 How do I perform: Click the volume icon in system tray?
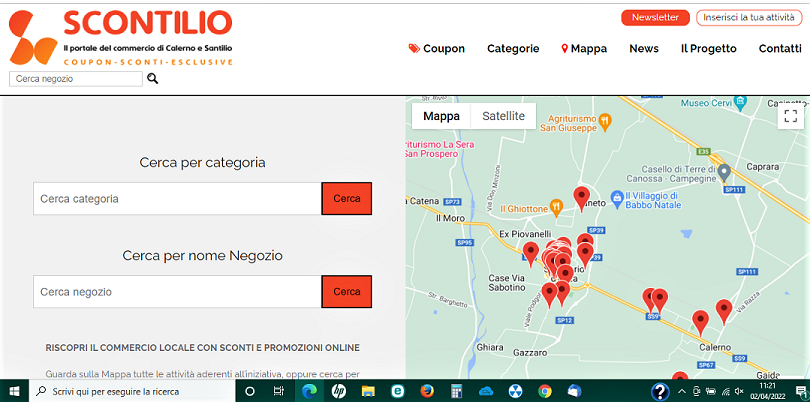click(739, 391)
